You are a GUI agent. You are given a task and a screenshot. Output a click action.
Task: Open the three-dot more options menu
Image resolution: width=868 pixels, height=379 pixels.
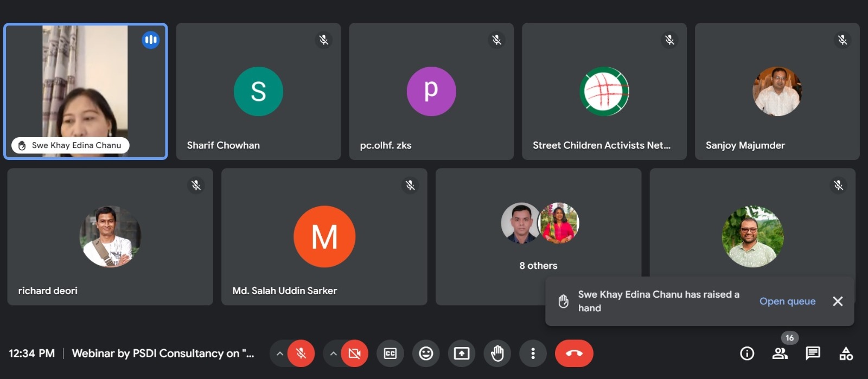pyautogui.click(x=533, y=354)
